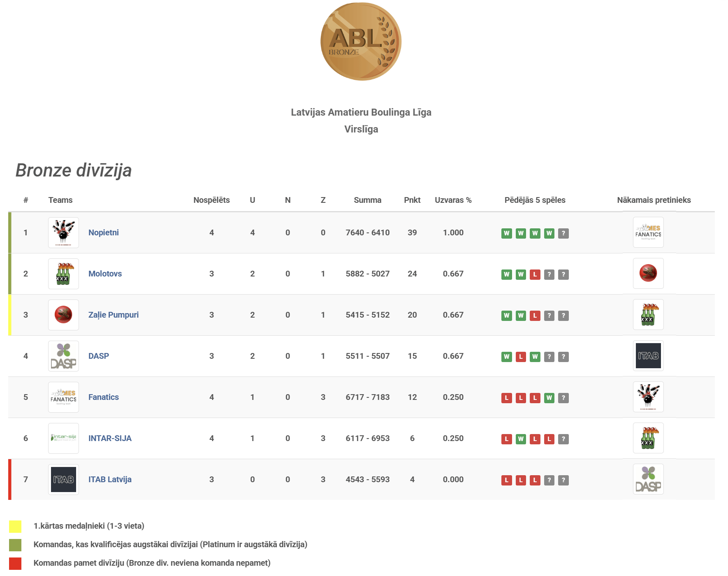Click the Pnkt column header
This screenshot has height=576, width=728.
412,200
